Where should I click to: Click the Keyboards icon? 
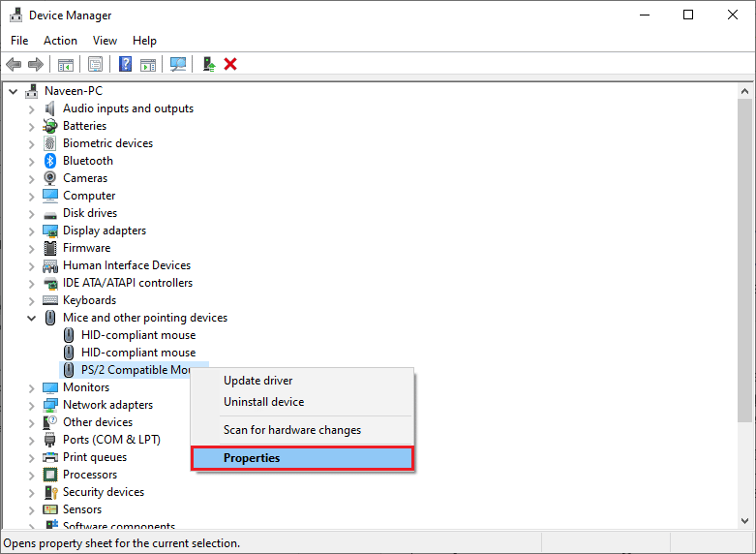[50, 300]
